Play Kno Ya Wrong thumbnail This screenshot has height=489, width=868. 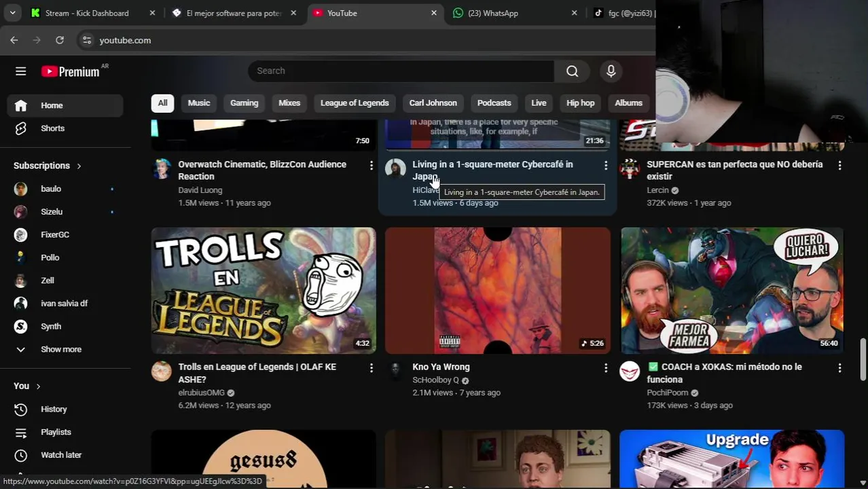point(498,291)
